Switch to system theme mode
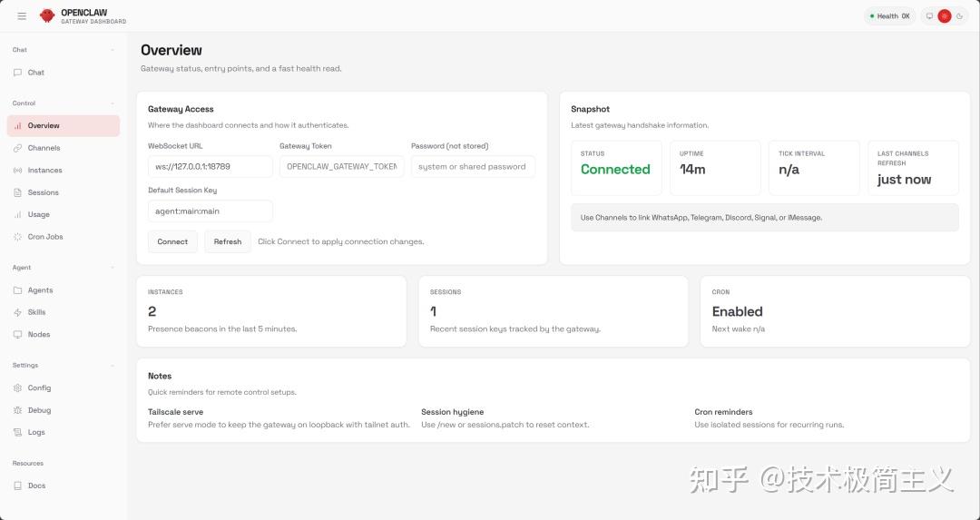 click(x=929, y=16)
